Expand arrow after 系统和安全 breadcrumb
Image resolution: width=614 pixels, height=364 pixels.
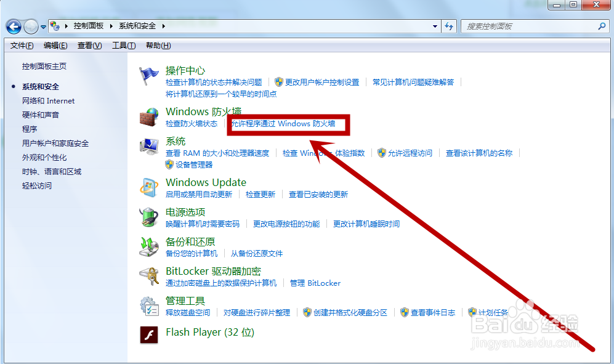[164, 26]
